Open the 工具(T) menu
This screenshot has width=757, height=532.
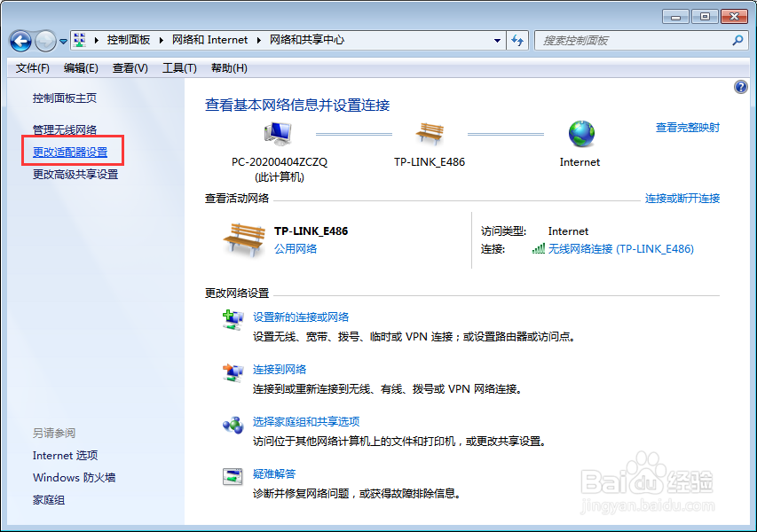(x=179, y=68)
